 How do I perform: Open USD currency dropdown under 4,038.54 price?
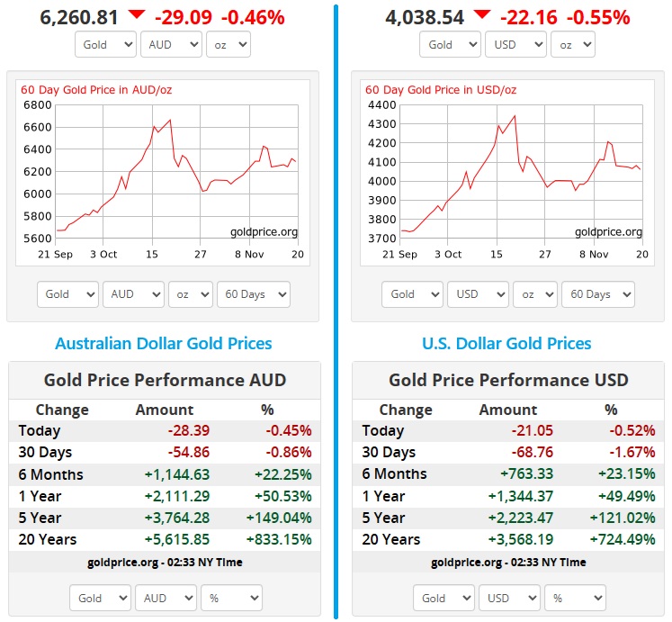pyautogui.click(x=515, y=44)
